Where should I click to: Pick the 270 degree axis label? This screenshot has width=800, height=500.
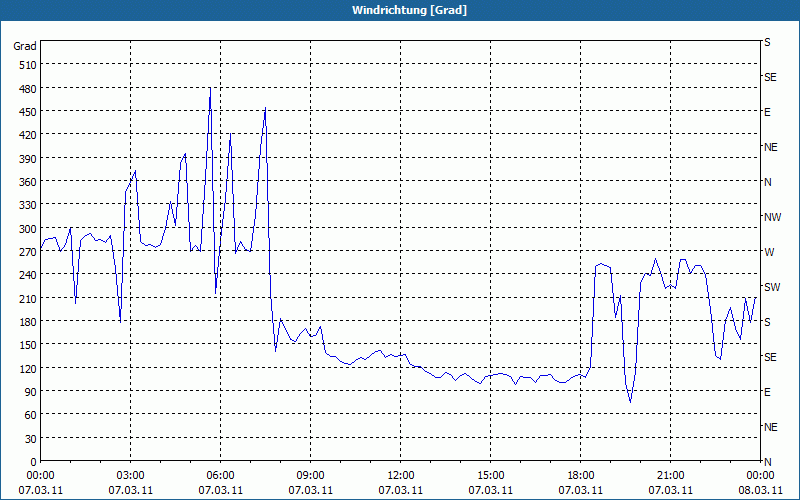click(x=28, y=252)
